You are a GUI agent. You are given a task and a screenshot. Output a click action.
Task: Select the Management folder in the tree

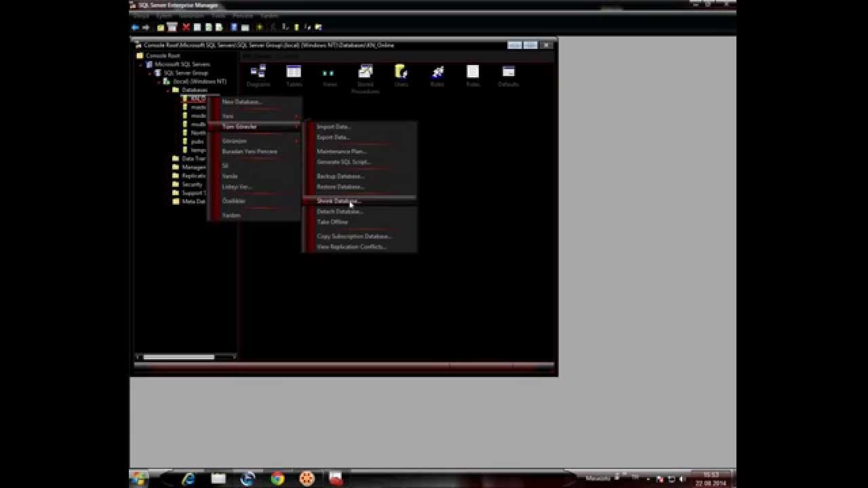[x=193, y=167]
